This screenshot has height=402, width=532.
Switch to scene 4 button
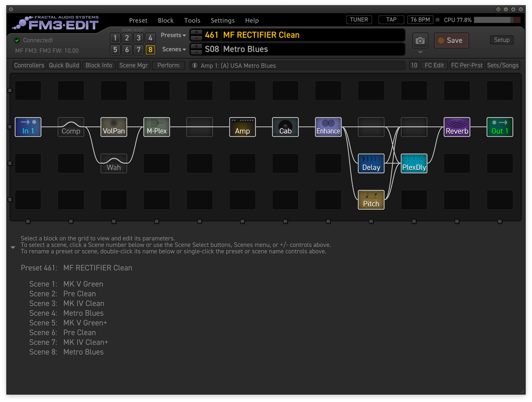point(150,38)
